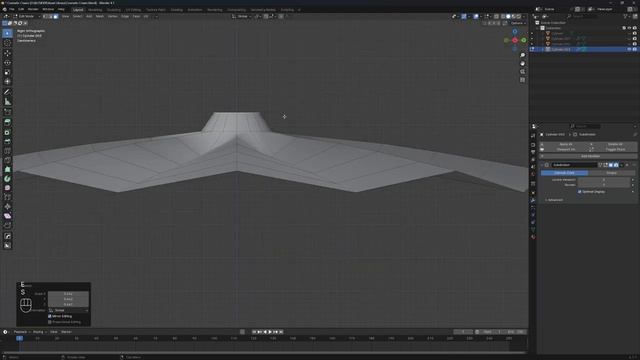Screen dimensions: 640x360
Task: Select the Move tool
Action: click(7, 53)
